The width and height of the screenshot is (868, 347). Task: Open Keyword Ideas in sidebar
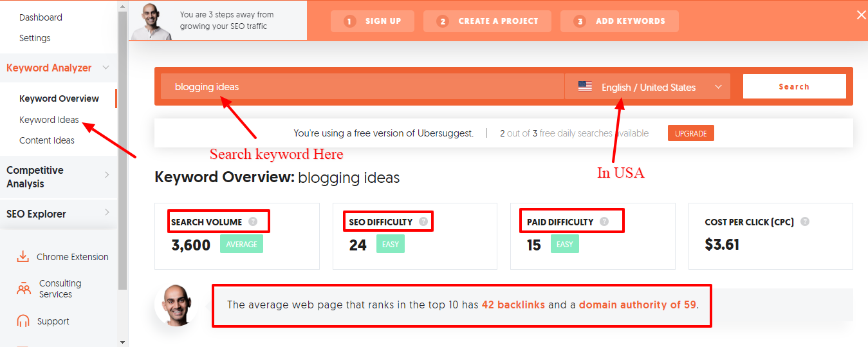point(49,120)
